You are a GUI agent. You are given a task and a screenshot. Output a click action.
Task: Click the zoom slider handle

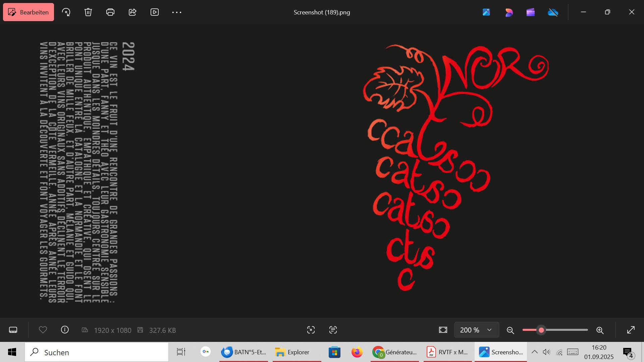(x=541, y=330)
